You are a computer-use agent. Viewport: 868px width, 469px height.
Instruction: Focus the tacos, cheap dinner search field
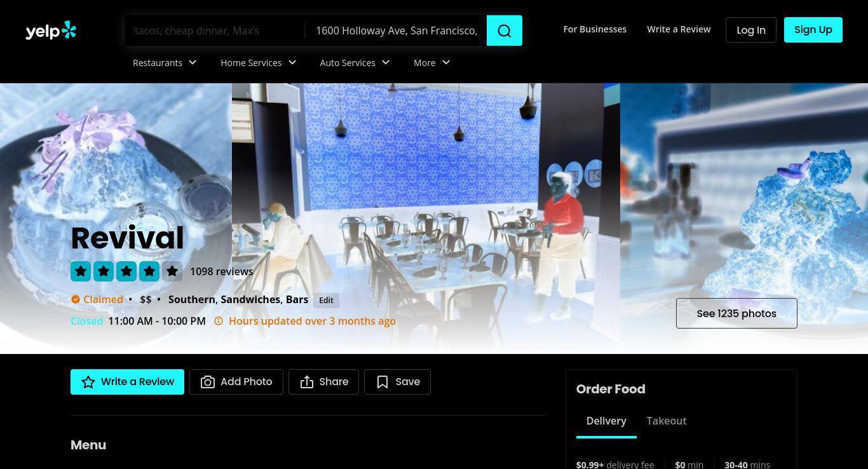click(x=214, y=31)
